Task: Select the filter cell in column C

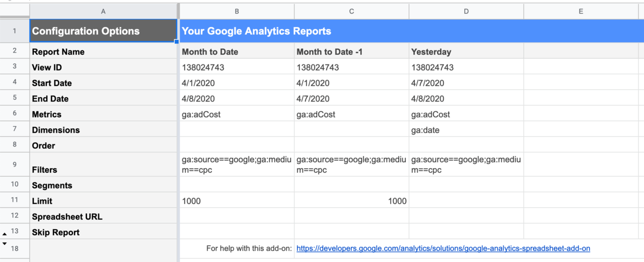Action: pyautogui.click(x=352, y=164)
